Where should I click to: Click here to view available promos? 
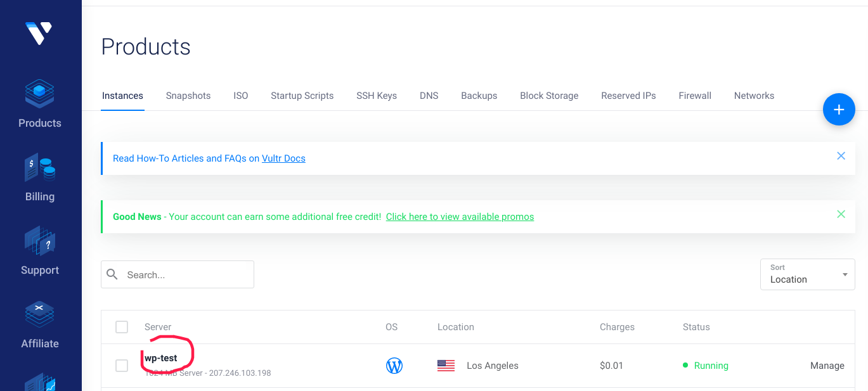point(460,217)
